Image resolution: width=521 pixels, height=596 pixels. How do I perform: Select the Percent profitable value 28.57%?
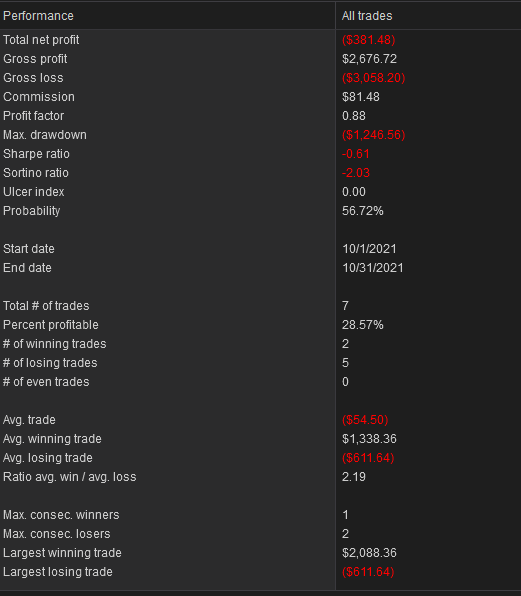click(x=363, y=325)
